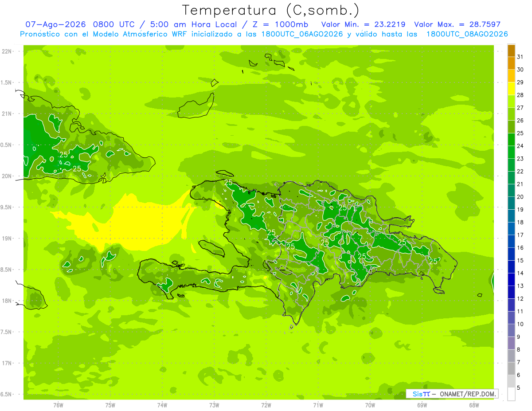532x411 pixels.
Task: Click the 76W longitude axis label
Action: [58, 405]
